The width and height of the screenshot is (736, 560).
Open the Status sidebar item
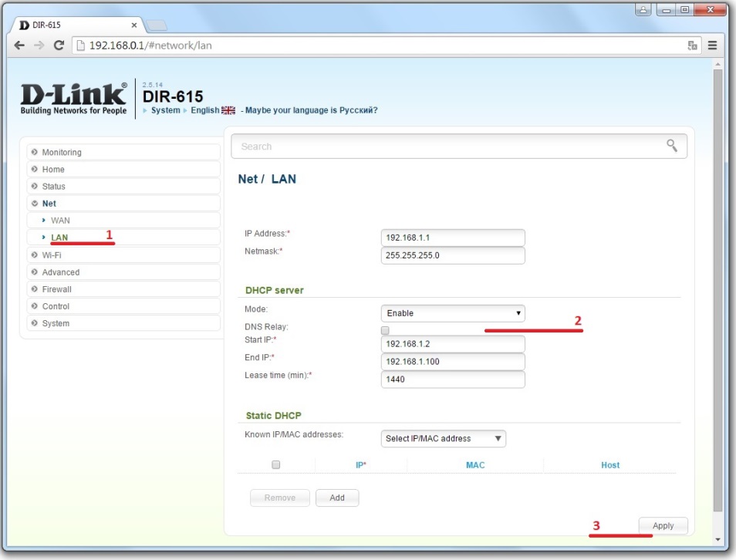123,186
